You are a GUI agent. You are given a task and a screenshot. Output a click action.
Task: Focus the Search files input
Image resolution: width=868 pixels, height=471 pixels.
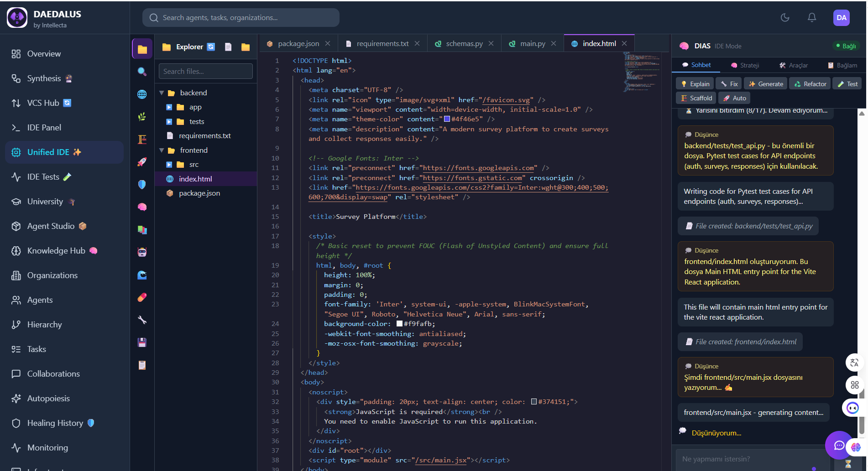[x=206, y=71]
